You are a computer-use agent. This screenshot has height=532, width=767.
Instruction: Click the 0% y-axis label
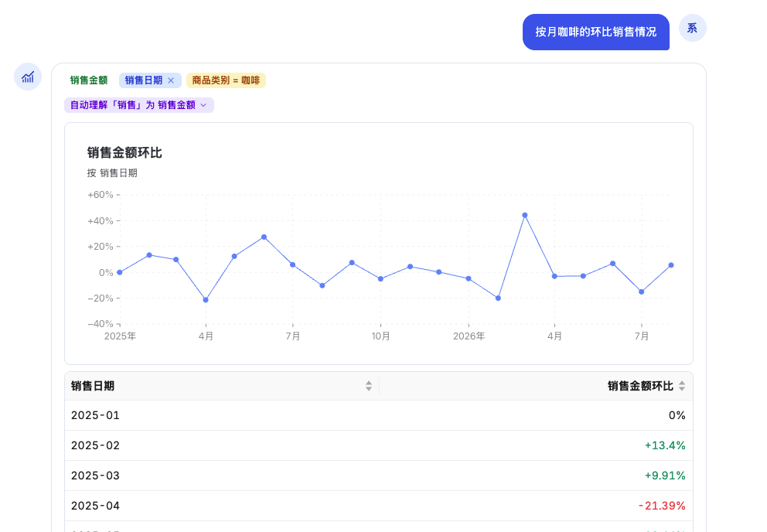point(106,273)
